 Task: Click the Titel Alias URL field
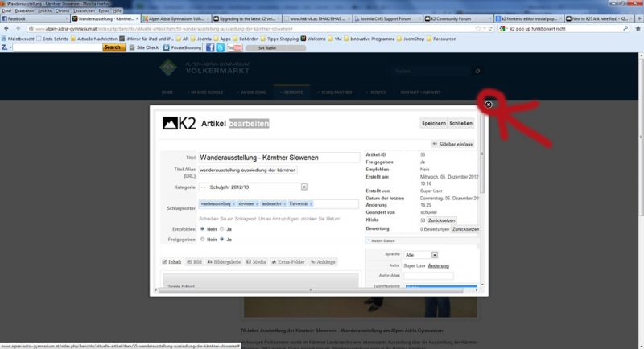pos(248,170)
